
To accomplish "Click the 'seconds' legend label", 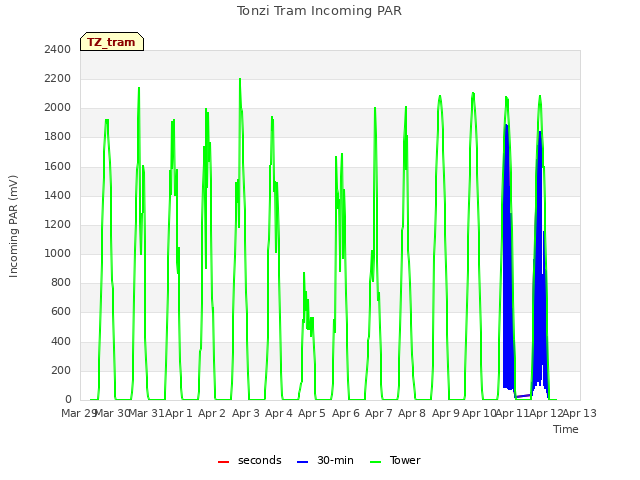I will pos(260,460).
